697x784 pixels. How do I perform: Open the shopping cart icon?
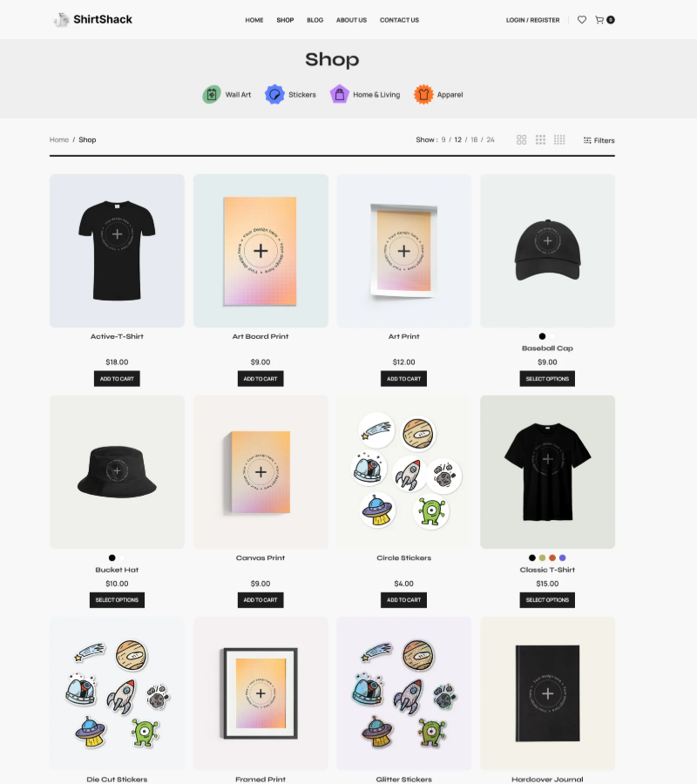(x=599, y=20)
